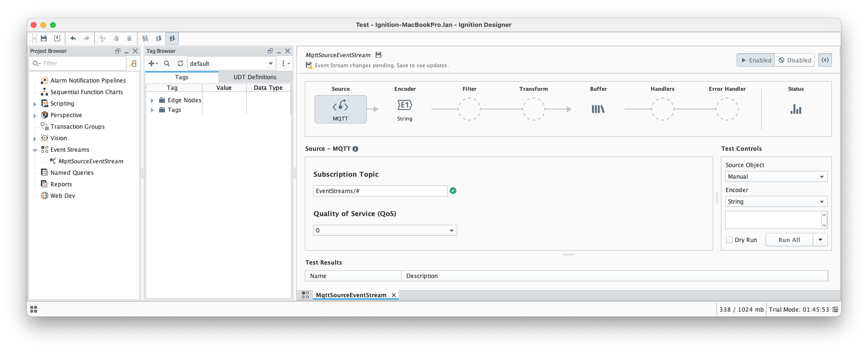
Task: Click the empty Filter stage circle
Action: point(469,109)
